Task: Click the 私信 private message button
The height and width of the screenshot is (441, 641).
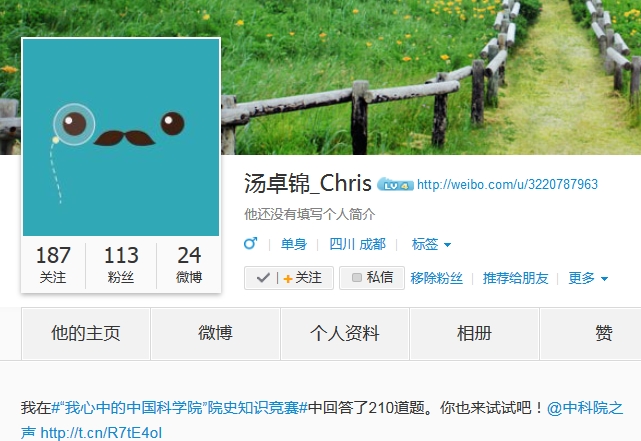Action: click(372, 278)
